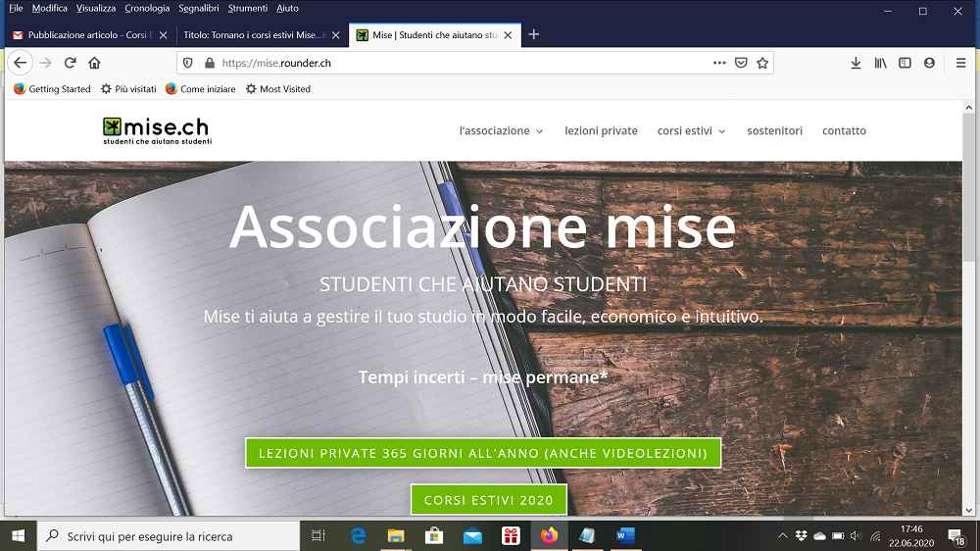This screenshot has height=551, width=980.
Task: Show hidden system tray icons
Action: point(782,536)
